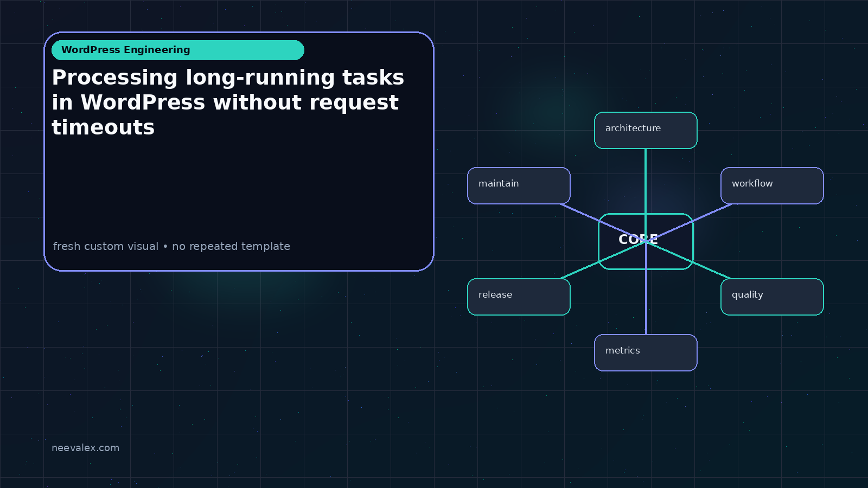This screenshot has height=488, width=868.
Task: Select the workflow node
Action: pyautogui.click(x=772, y=186)
